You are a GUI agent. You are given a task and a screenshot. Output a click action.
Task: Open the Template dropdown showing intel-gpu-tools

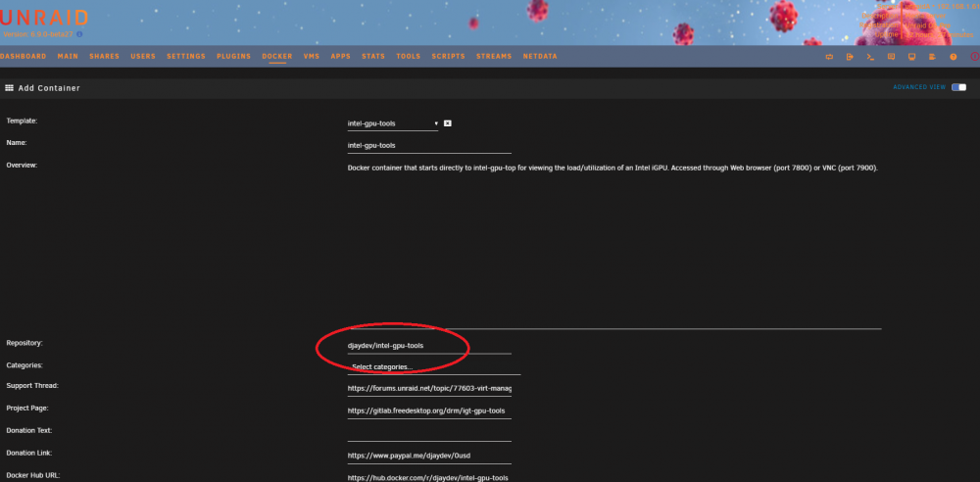393,123
